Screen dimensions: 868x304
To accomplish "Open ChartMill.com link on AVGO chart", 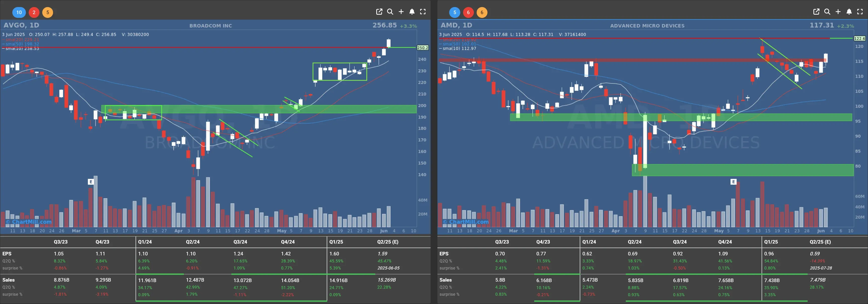I will [29, 222].
